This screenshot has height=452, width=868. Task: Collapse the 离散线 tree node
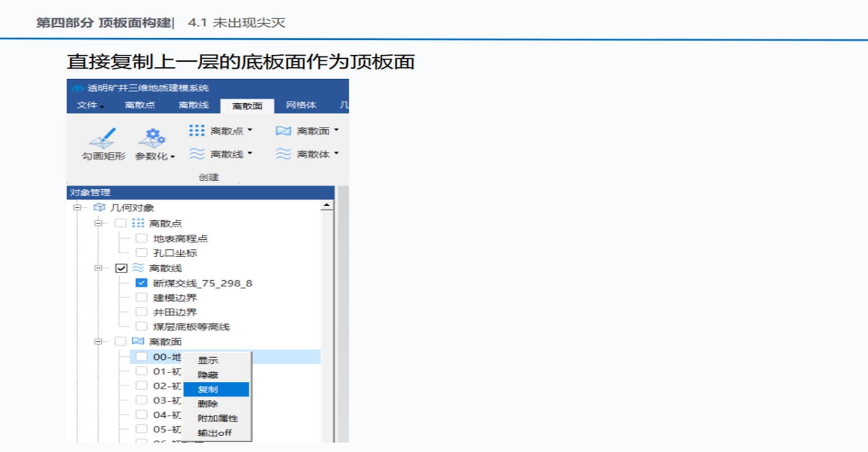(98, 268)
